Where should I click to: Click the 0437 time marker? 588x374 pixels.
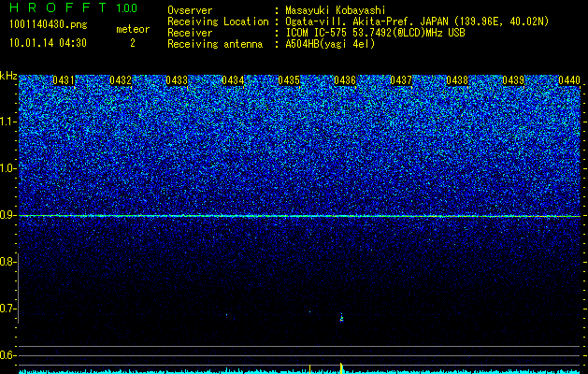[x=401, y=80]
